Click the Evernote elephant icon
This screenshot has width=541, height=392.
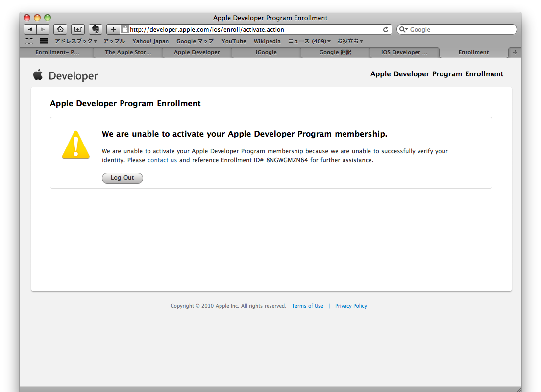(95, 29)
